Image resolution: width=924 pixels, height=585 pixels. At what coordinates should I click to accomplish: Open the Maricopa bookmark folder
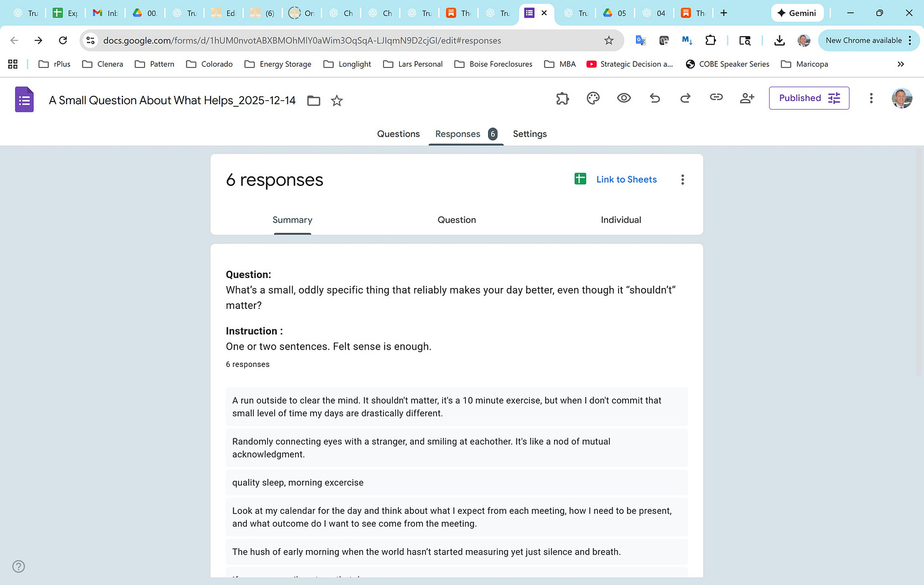(x=805, y=64)
